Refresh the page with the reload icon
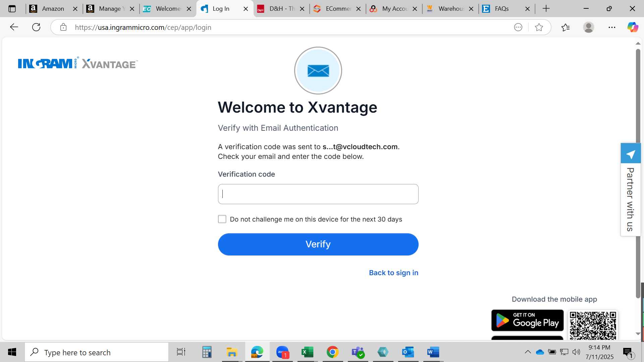 pos(36,27)
